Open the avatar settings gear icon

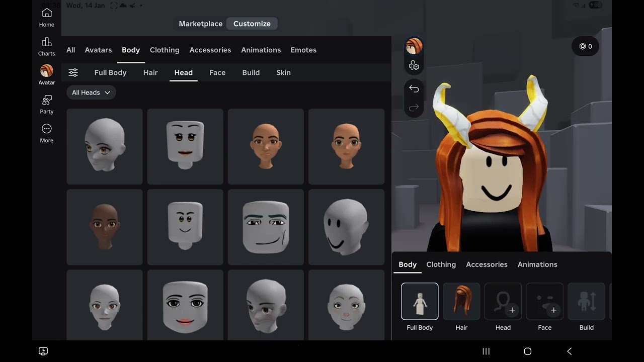click(414, 66)
